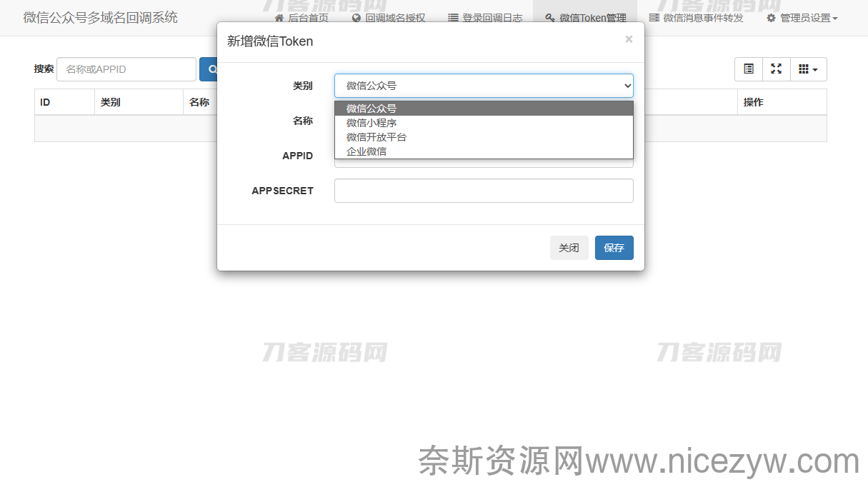Screen dimensions: 868x487
Task: Pick the 企业微信 option
Action: coord(484,151)
